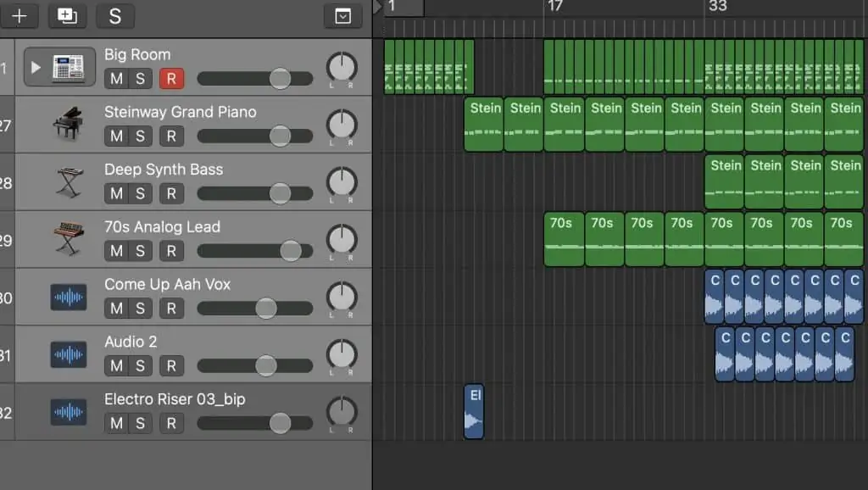This screenshot has height=490, width=868.
Task: Expand the Big Room track disclosure triangle
Action: click(x=36, y=68)
